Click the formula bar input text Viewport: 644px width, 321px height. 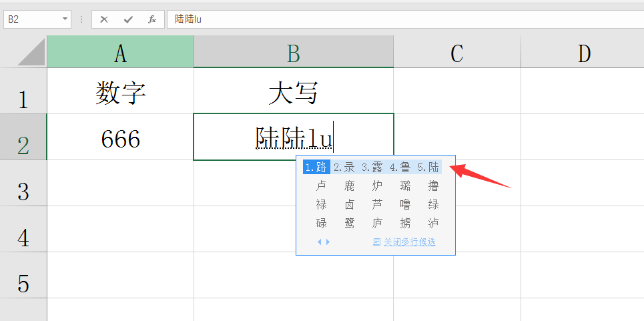[400, 19]
